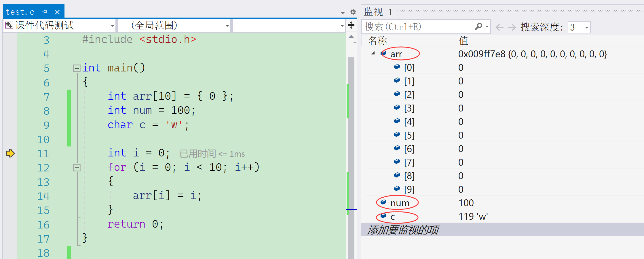Click the num value 100
Screen dimensions: 644x259
point(466,203)
